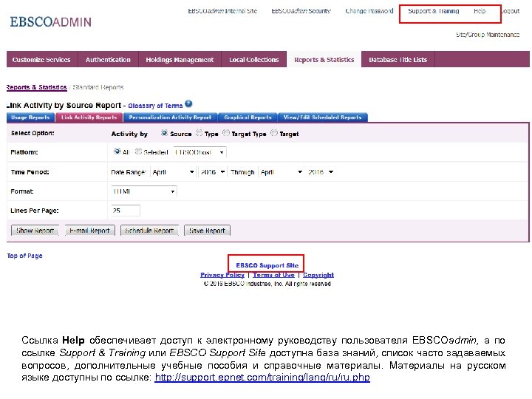Open View/Edit Scheduled Reports subtab
532x399 pixels.
pos(323,117)
